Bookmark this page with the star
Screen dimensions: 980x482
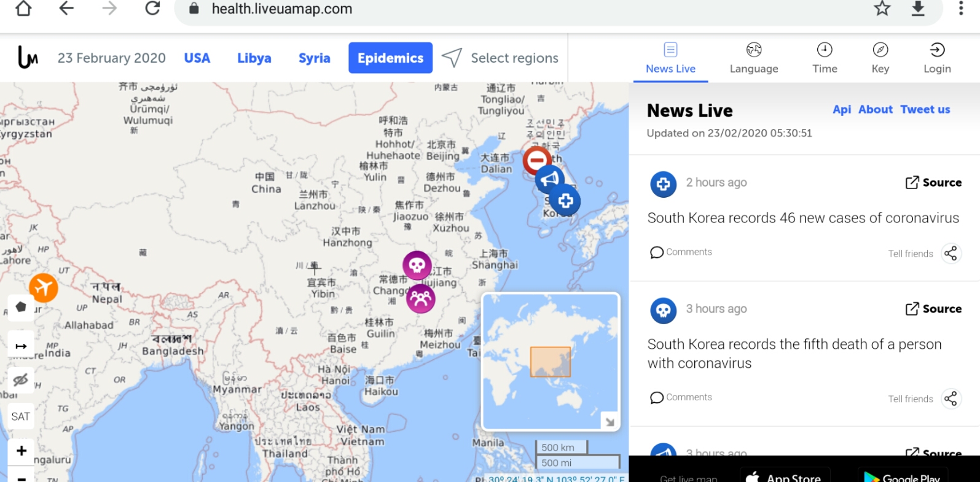pyautogui.click(x=882, y=9)
